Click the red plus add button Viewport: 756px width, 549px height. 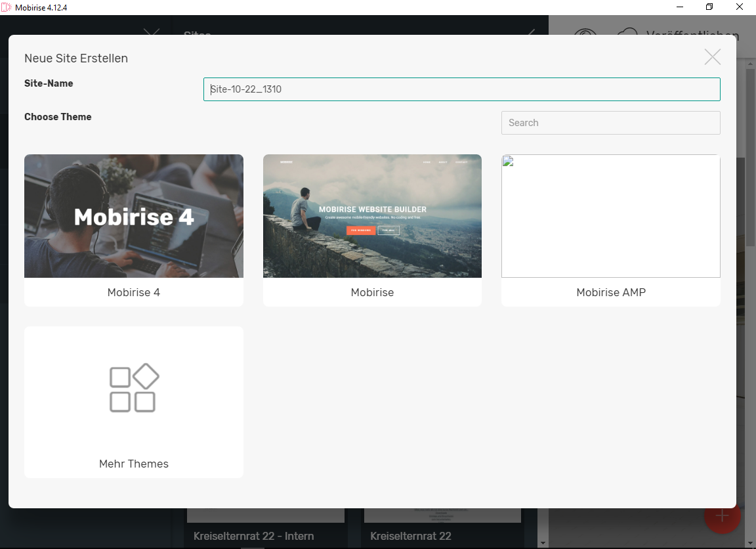pos(723,516)
